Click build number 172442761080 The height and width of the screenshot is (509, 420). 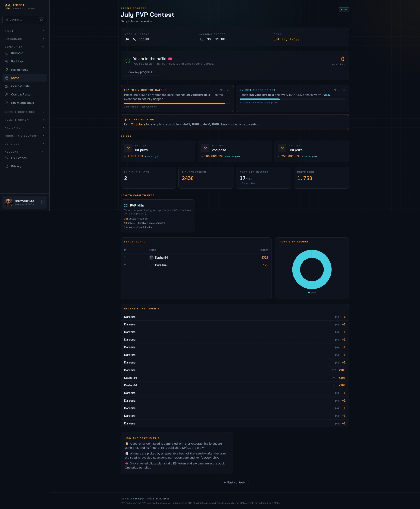(x=161, y=499)
